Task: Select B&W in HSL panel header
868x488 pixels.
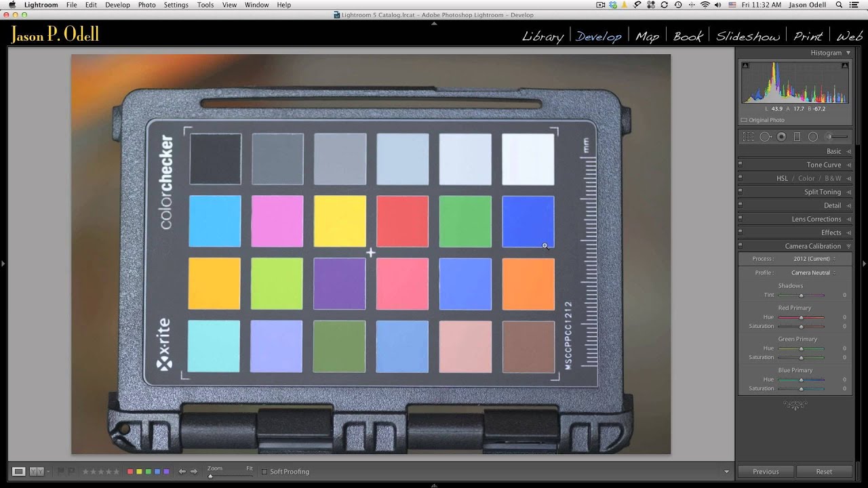Action: click(x=833, y=178)
